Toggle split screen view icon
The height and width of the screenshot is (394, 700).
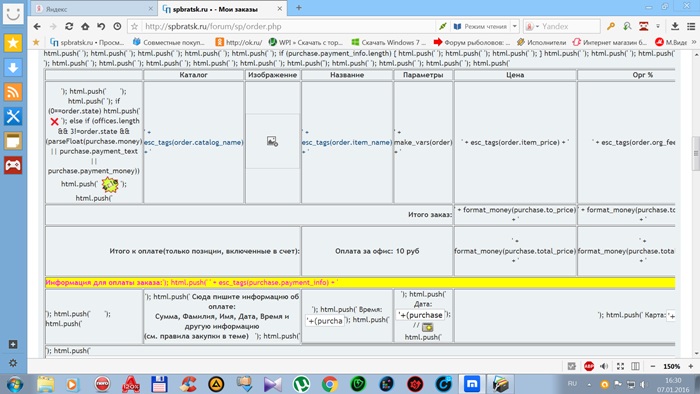pos(635,366)
